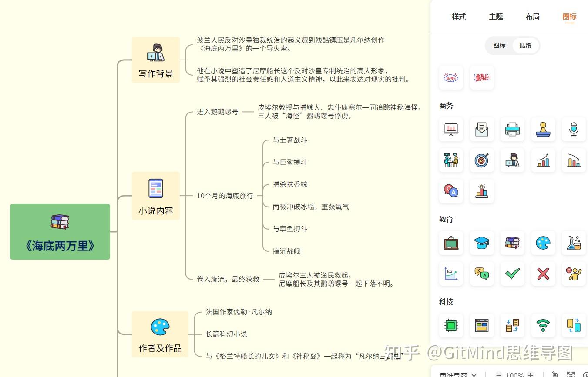Click the 必考 sticker thumbnail
This screenshot has width=588, height=377.
click(451, 77)
